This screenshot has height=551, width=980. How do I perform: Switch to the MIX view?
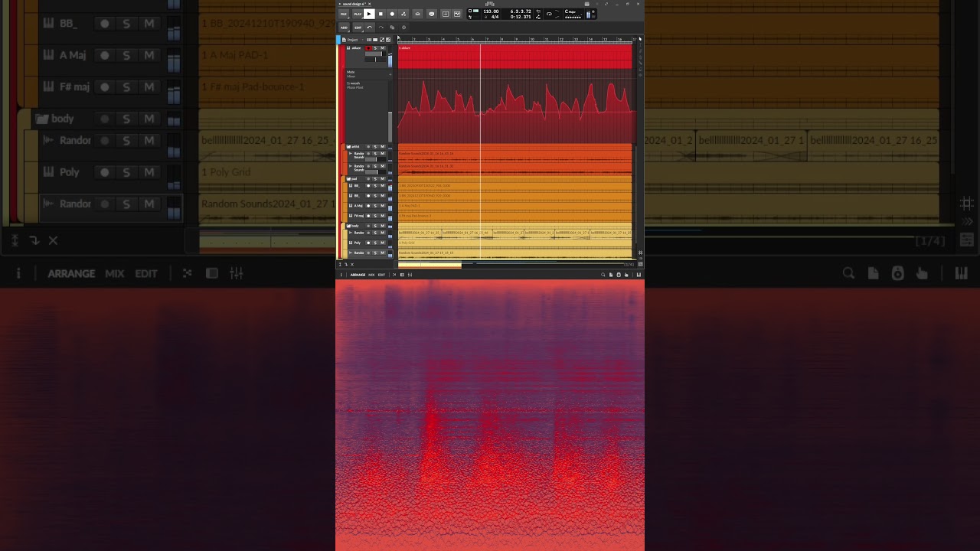click(371, 275)
